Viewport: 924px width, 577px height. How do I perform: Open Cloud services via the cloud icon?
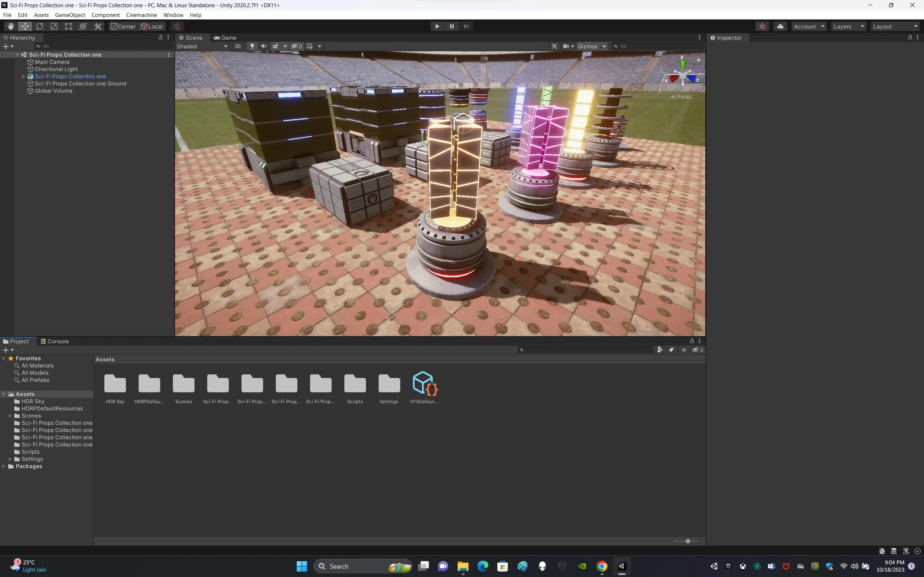pos(780,26)
